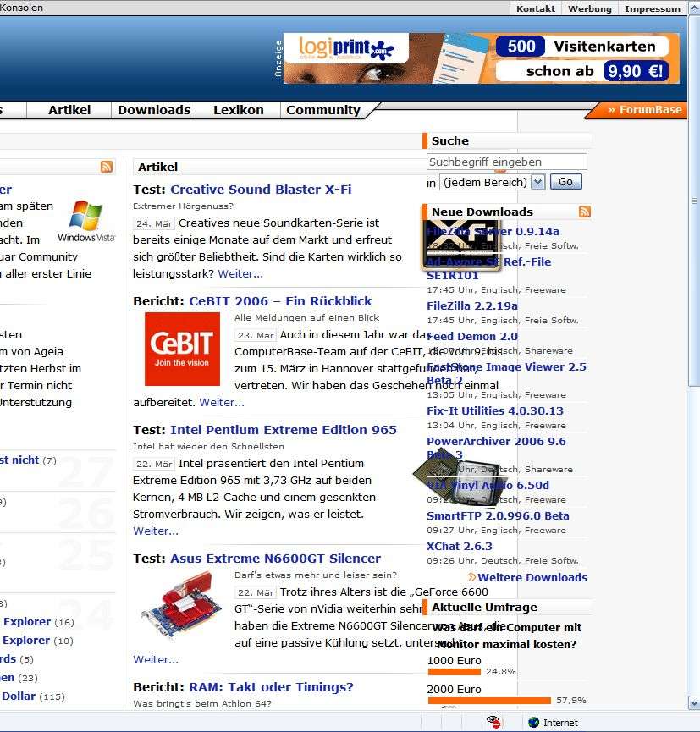This screenshot has width=700, height=732.
Task: Open the Artikel navigation tab
Action: (69, 110)
